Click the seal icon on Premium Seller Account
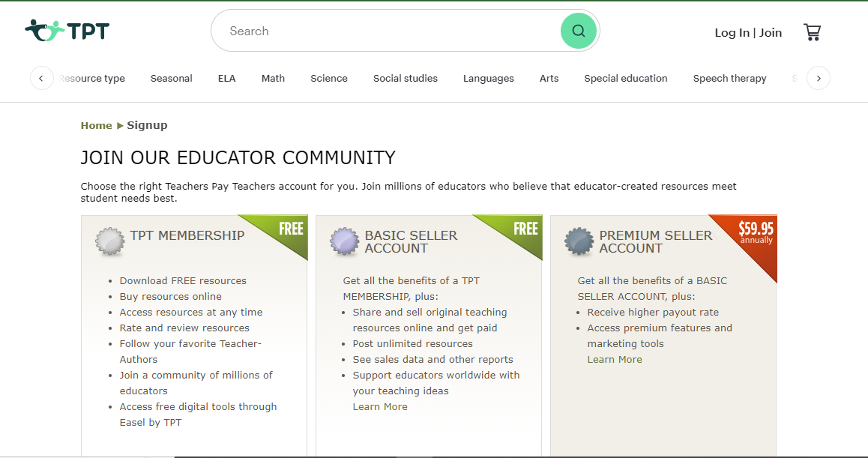 coord(579,241)
